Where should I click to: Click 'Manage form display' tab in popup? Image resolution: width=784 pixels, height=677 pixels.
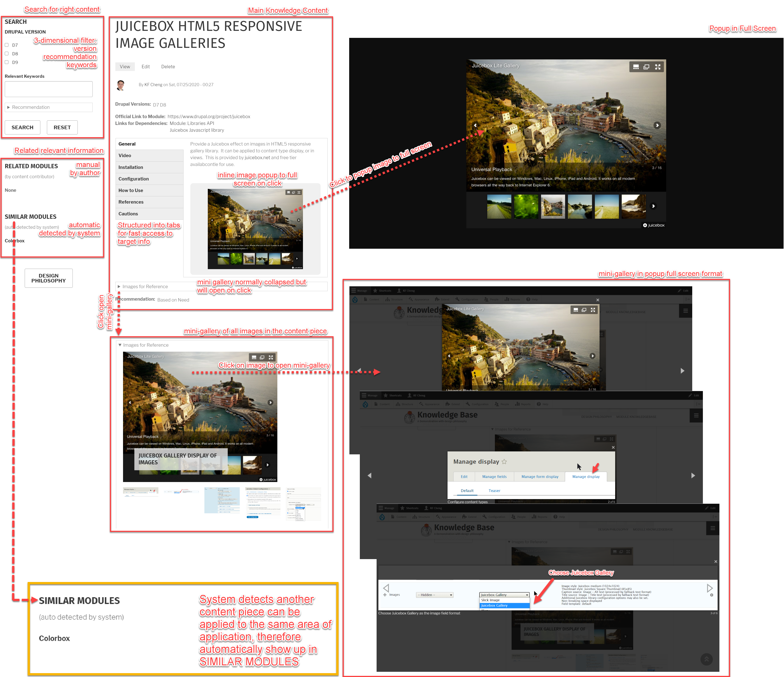click(x=540, y=477)
